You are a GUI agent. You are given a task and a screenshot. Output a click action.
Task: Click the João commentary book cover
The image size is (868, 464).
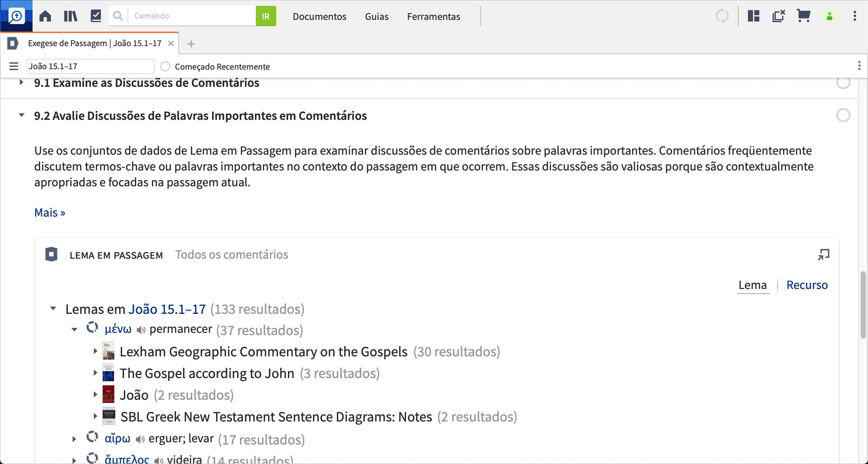tap(108, 395)
